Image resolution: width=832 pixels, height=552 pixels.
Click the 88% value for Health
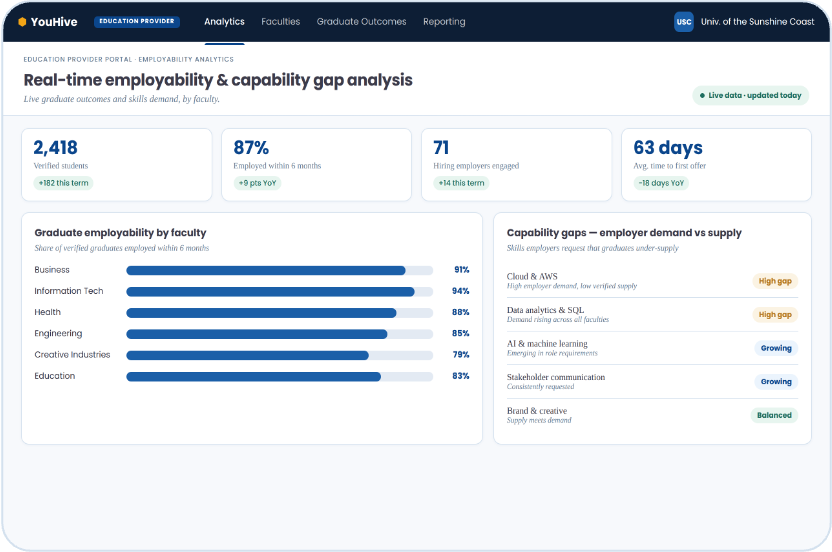[461, 312]
